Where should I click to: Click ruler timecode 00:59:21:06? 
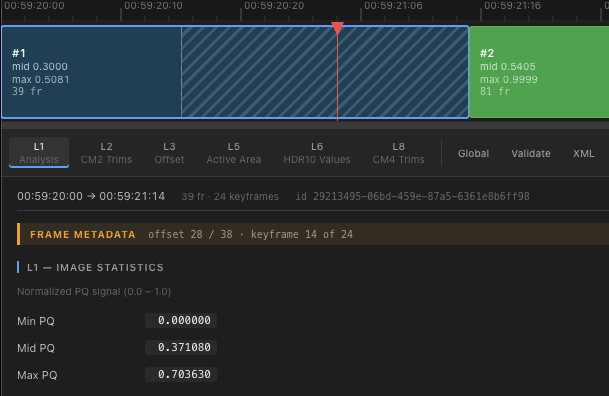pos(393,6)
